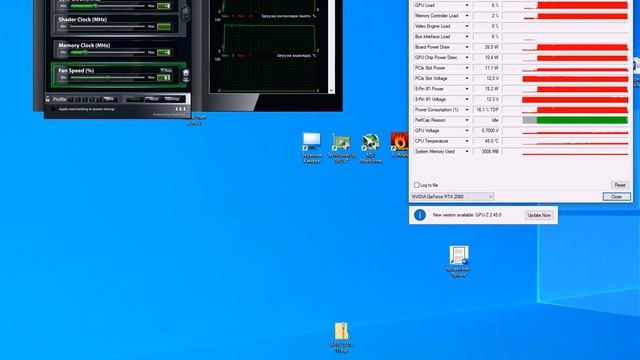This screenshot has height=360, width=640.
Task: Click the Save button in Afterburner profile bar
Action: pyautogui.click(x=109, y=99)
